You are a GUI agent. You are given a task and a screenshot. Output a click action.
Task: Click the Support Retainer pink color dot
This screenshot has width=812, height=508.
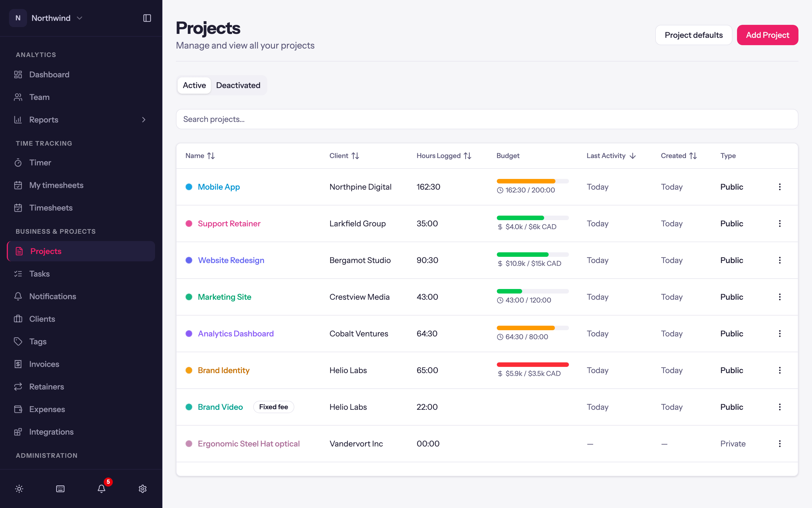(189, 224)
